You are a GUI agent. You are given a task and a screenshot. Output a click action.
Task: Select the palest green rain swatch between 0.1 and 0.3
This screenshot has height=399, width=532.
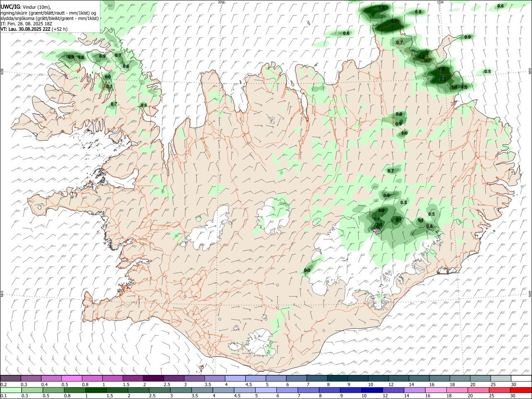click(11, 390)
